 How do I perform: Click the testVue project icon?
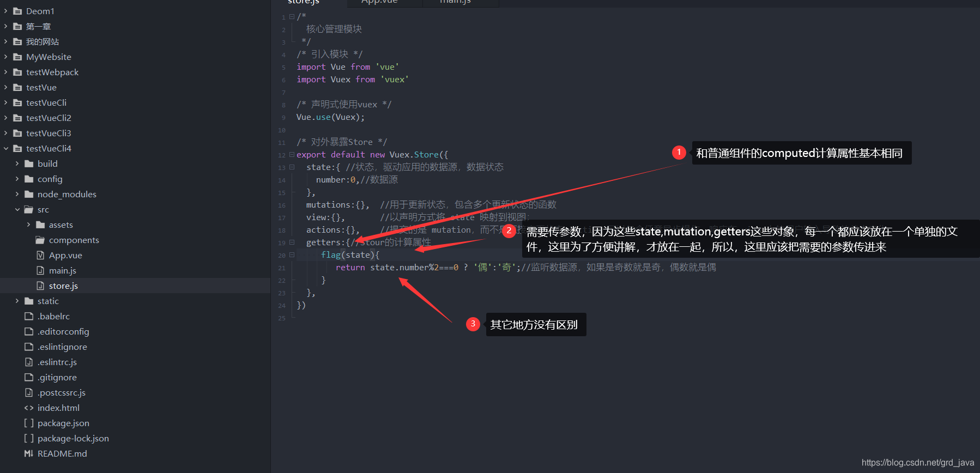(x=17, y=87)
